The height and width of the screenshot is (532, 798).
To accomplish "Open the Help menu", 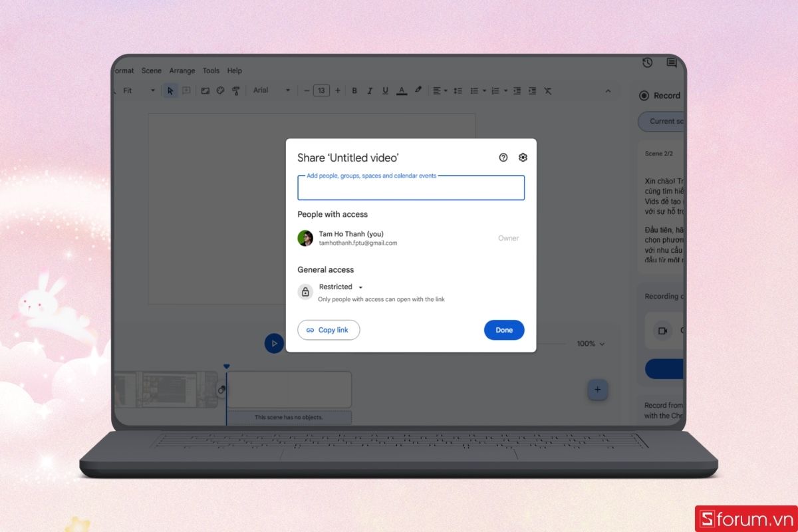I will click(234, 70).
